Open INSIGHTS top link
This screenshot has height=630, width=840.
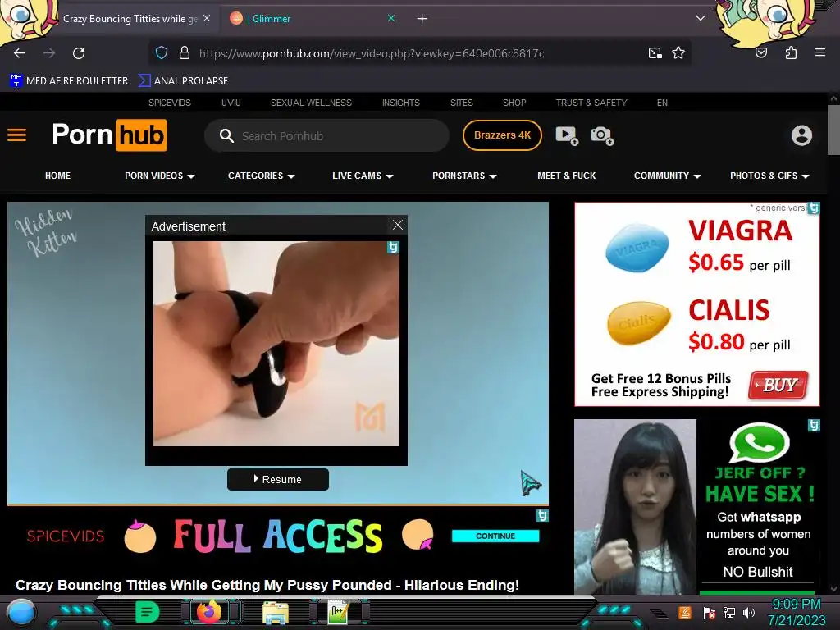pos(400,103)
